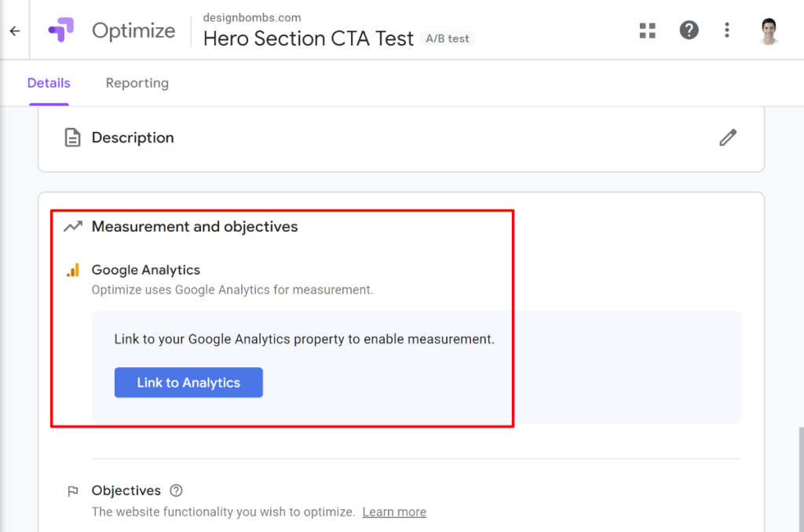Open the help question mark icon
The height and width of the screenshot is (532, 804).
(x=689, y=31)
